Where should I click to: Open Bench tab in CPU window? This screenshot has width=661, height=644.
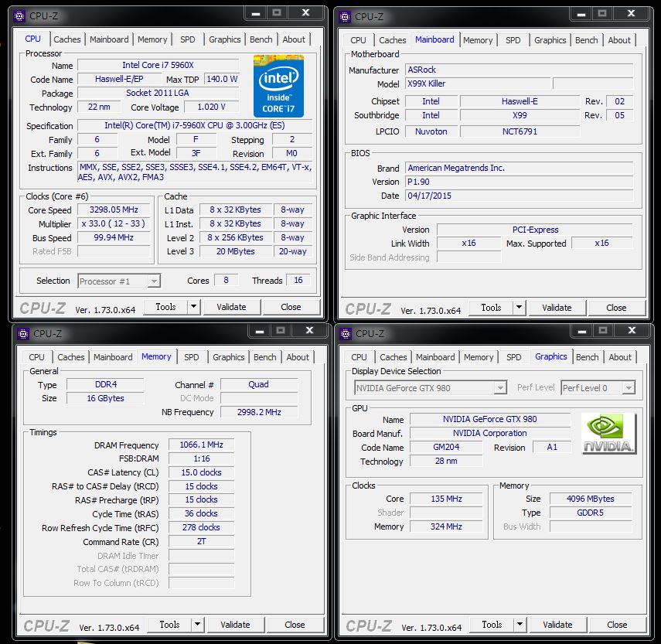(x=261, y=39)
